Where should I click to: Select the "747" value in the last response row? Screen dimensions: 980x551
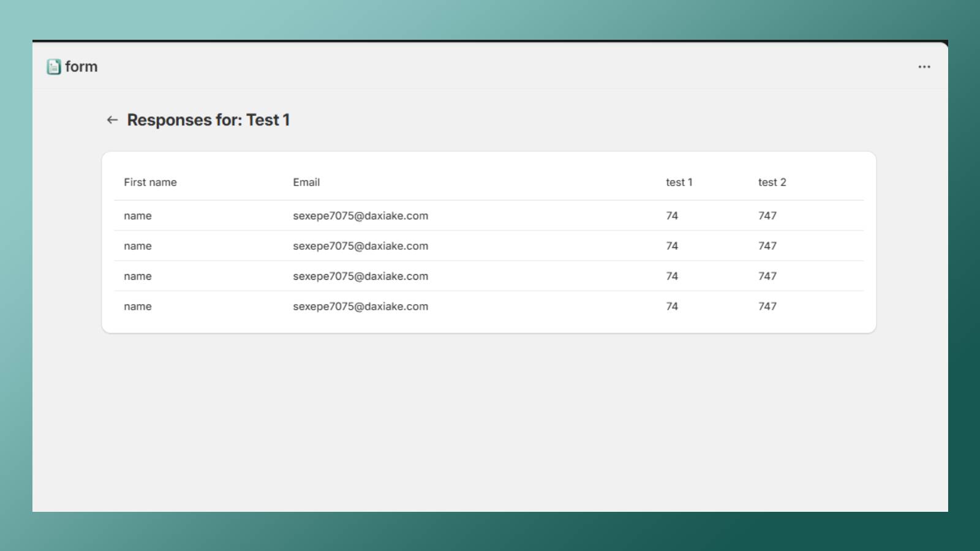(767, 306)
